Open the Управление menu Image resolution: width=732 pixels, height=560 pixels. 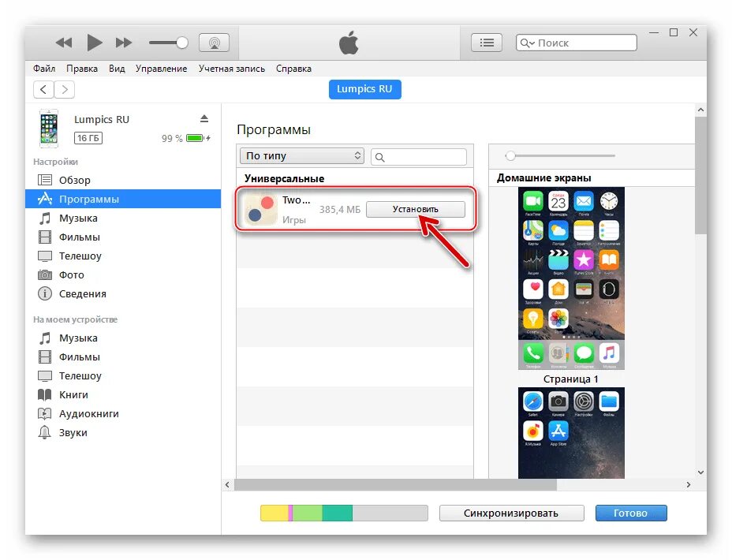coord(161,69)
